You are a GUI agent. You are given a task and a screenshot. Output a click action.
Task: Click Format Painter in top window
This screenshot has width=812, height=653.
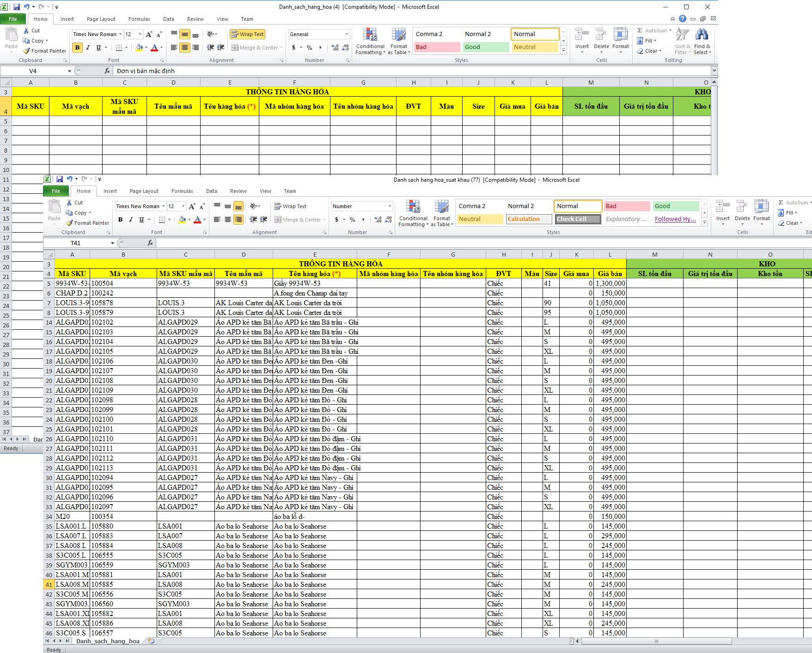pyautogui.click(x=45, y=51)
